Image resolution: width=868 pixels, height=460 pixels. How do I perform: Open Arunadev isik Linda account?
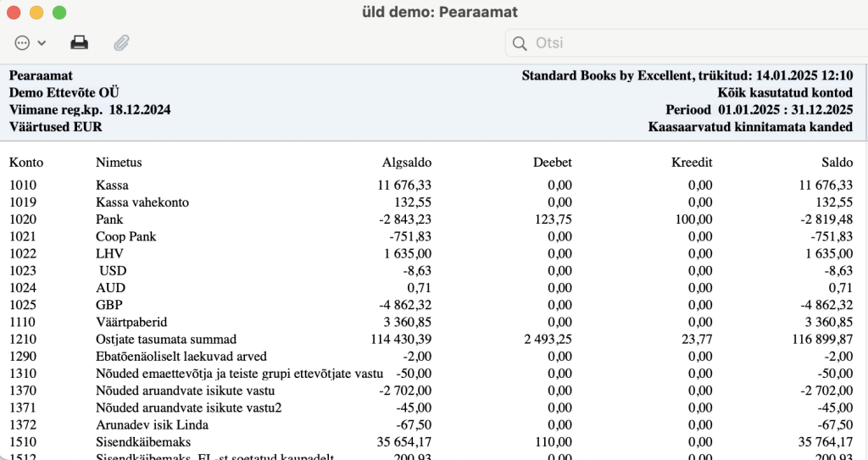point(431,425)
